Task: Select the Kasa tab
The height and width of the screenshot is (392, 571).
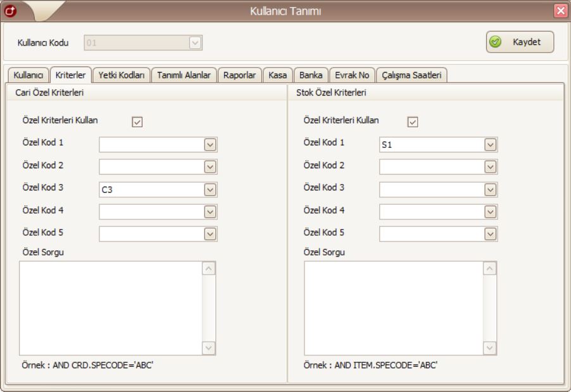Action: click(x=277, y=75)
